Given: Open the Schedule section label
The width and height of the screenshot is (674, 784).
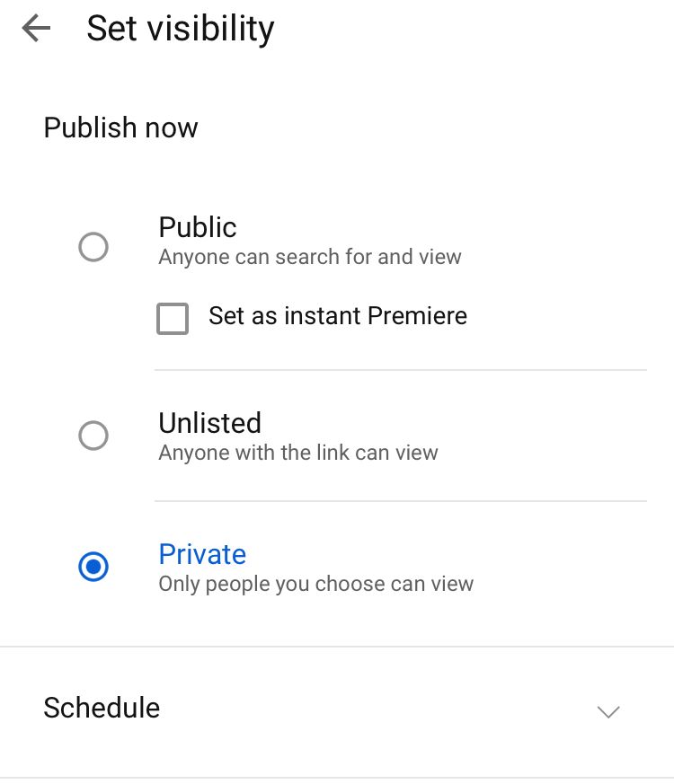Looking at the screenshot, I should tap(102, 708).
